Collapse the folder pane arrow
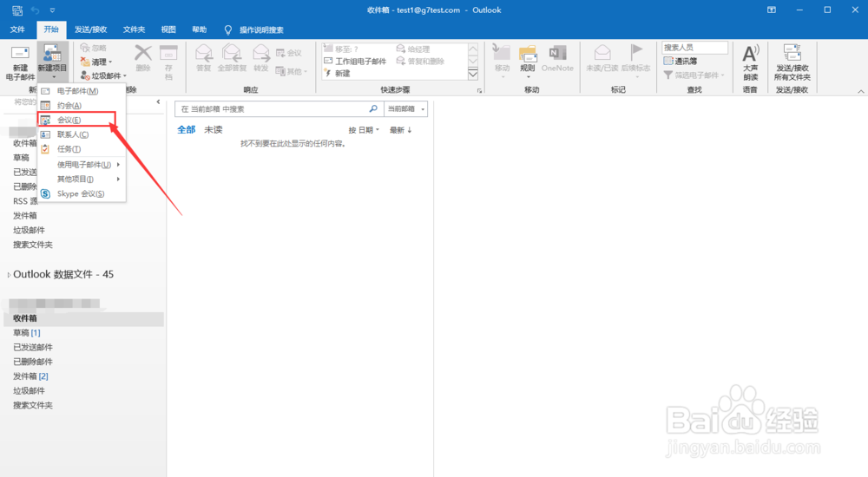 coord(158,101)
